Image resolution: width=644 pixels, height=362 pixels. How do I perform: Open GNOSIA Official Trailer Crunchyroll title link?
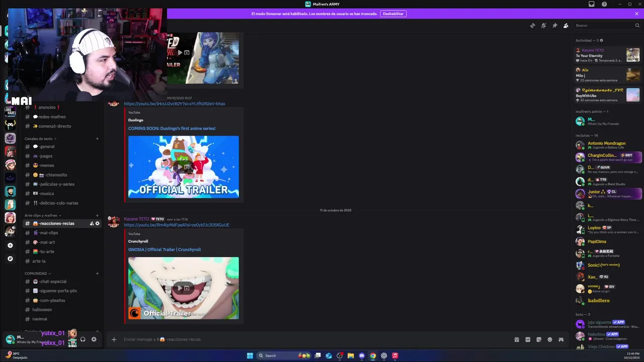click(x=165, y=249)
